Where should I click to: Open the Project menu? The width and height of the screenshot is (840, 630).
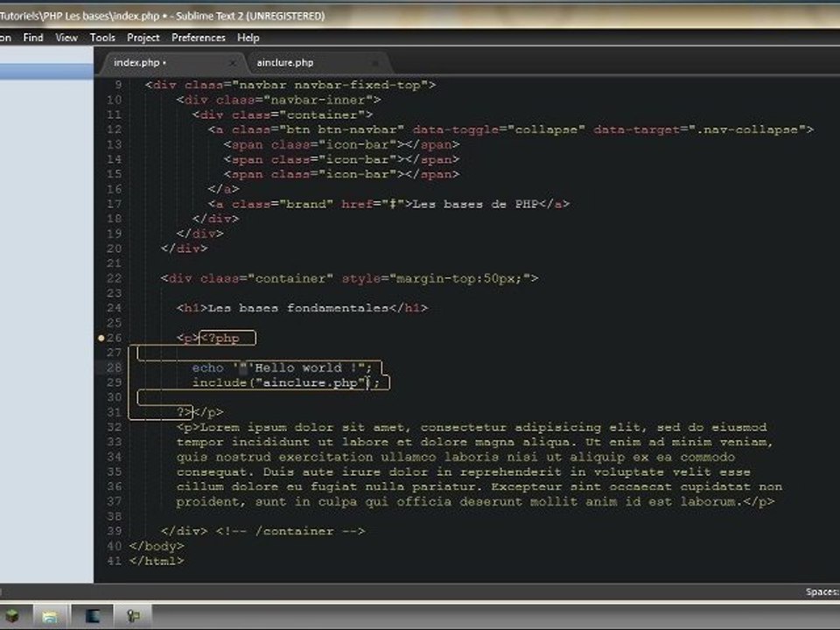coord(143,38)
